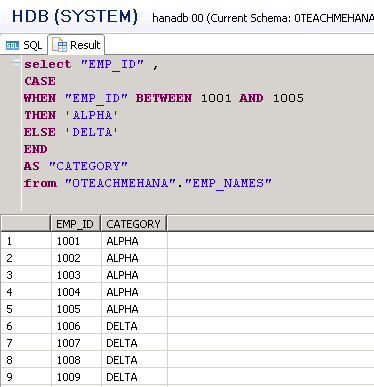Select DELTA category for EMP_ID 1009
Image resolution: width=374 pixels, height=387 pixels.
click(134, 377)
